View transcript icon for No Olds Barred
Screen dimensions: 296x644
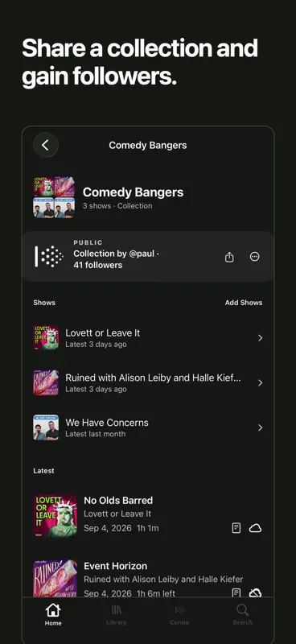tap(236, 528)
